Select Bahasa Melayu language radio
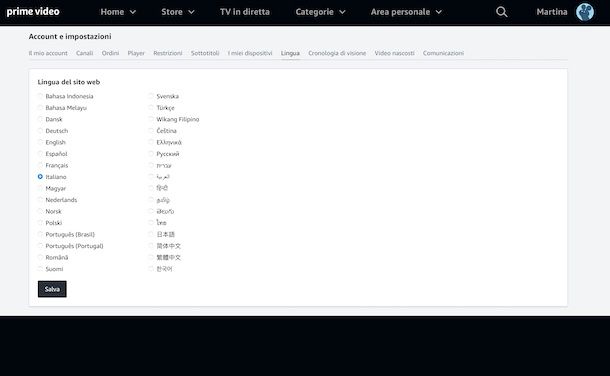 coord(40,108)
